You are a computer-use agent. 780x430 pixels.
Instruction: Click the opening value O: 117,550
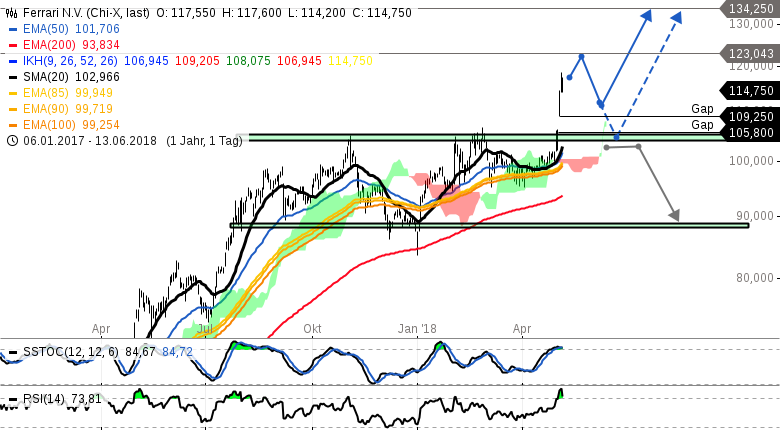(x=187, y=13)
